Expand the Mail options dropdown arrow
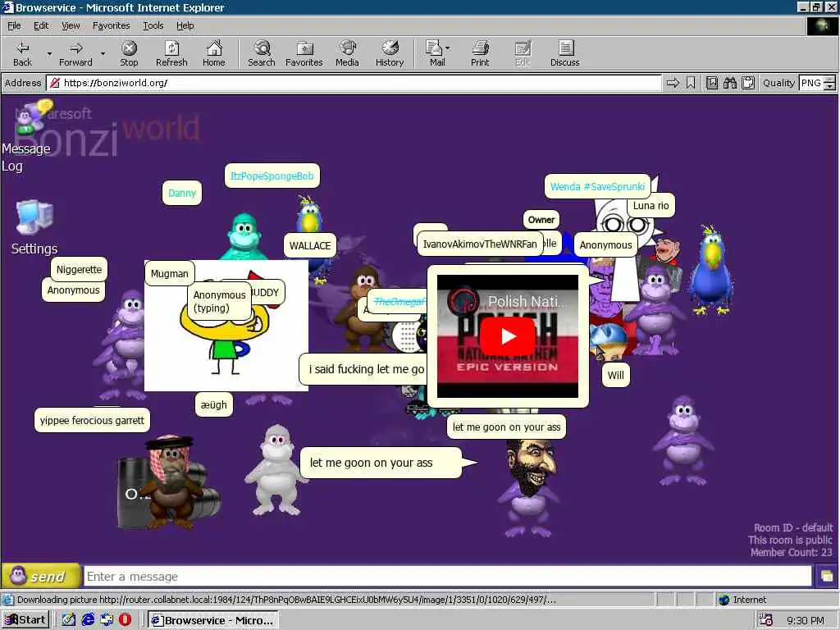The height and width of the screenshot is (630, 840). 447,48
